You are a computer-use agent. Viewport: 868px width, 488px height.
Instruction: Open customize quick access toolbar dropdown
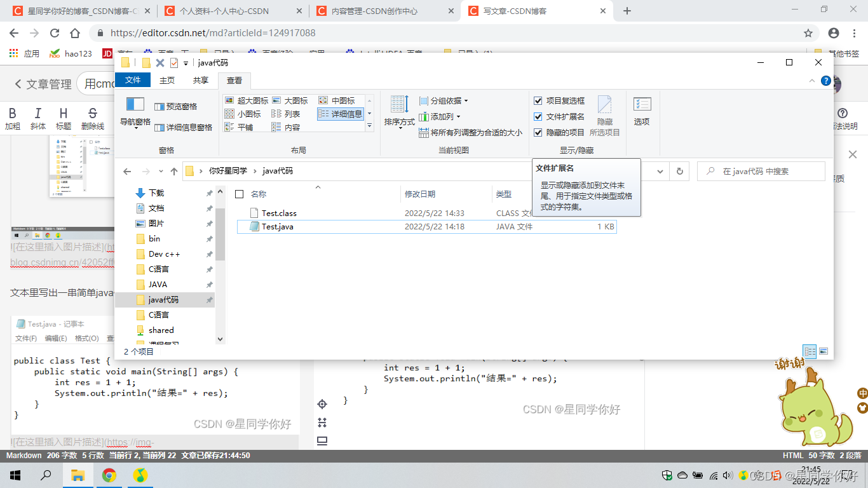click(x=186, y=62)
